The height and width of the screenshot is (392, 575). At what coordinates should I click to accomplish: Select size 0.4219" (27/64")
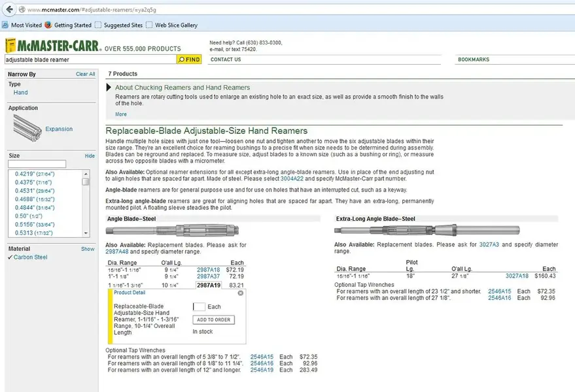coord(35,174)
